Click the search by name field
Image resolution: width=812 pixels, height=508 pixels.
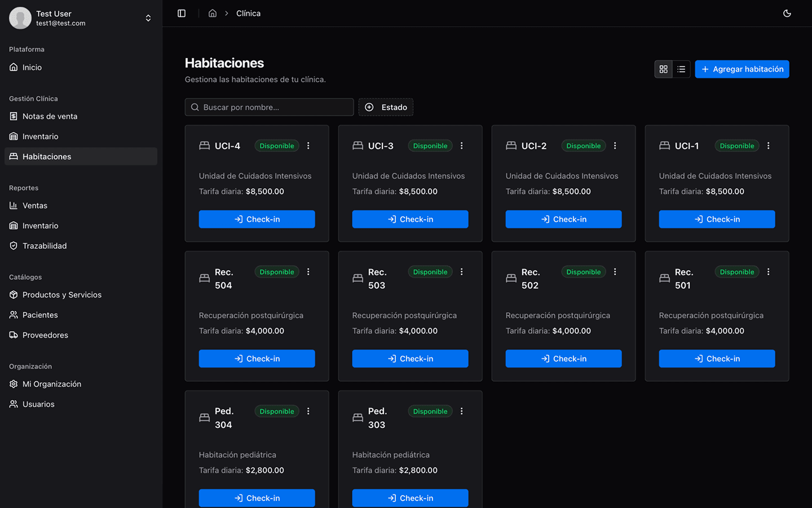pyautogui.click(x=270, y=107)
